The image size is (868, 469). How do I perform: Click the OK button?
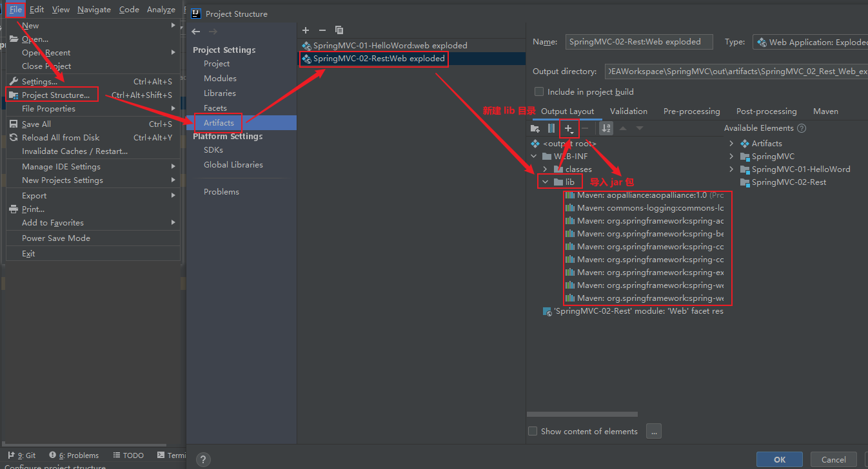tap(780, 459)
